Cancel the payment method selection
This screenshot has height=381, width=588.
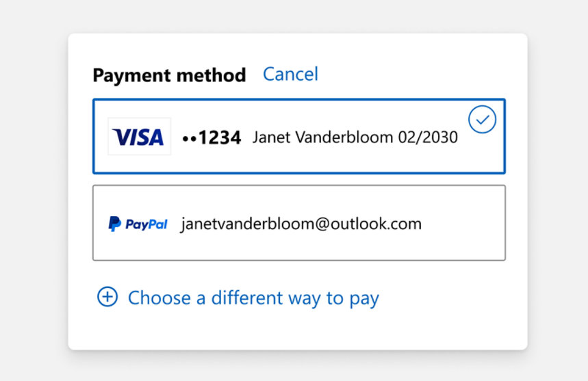click(290, 74)
